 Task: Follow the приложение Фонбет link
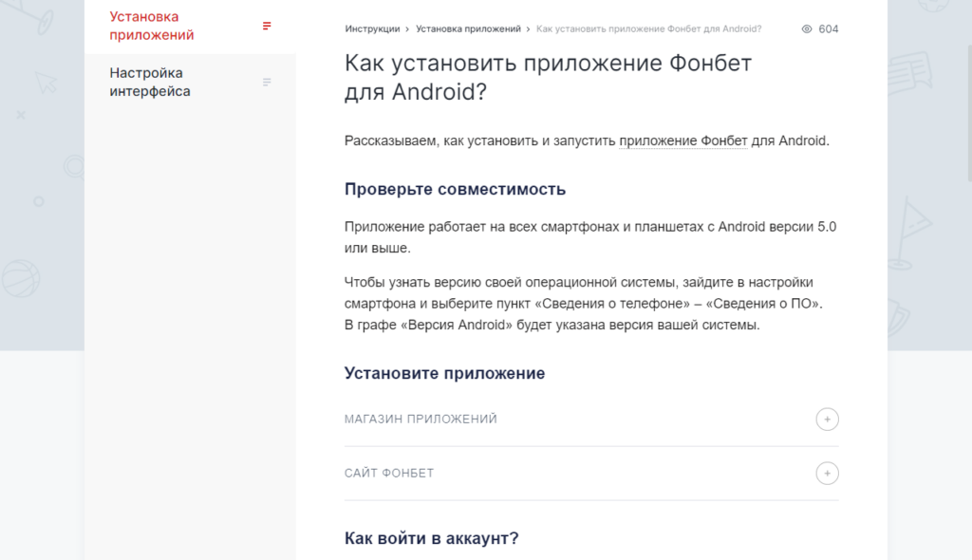point(683,140)
